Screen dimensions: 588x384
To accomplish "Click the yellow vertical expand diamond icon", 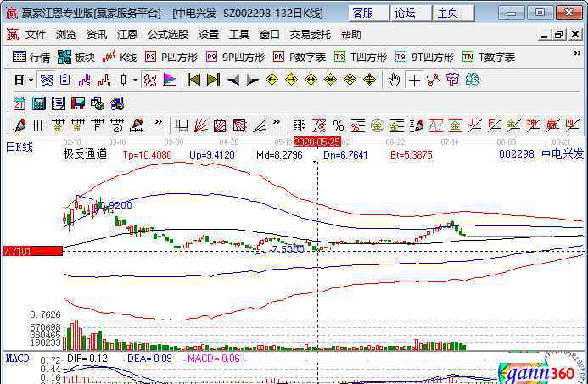I will coord(369,80).
